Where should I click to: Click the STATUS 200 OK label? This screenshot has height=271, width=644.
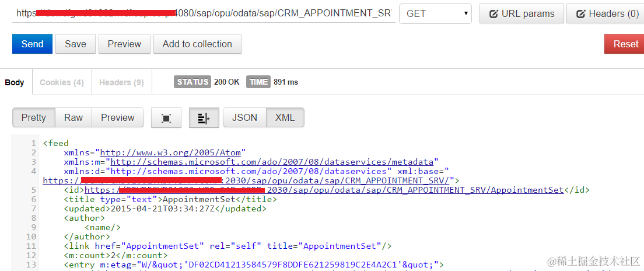pyautogui.click(x=206, y=82)
